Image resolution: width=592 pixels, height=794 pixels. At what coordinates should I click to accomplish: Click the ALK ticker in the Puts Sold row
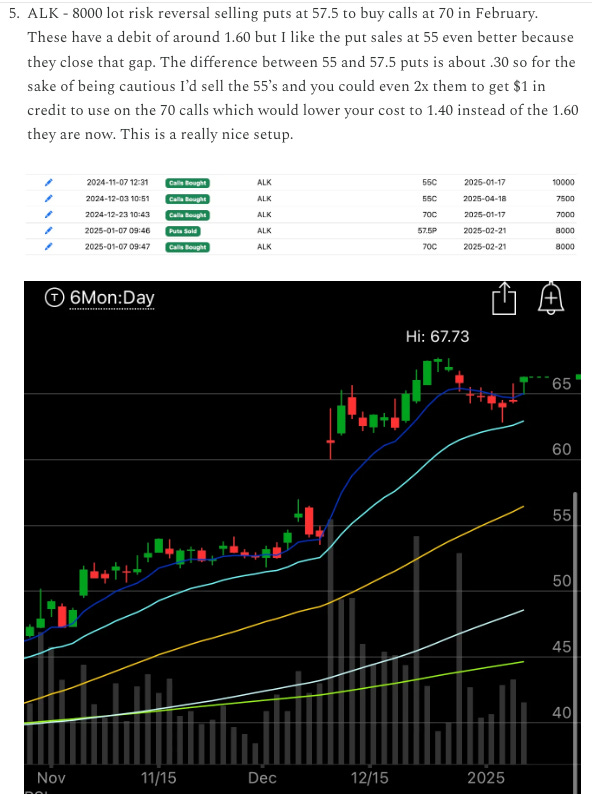(264, 230)
